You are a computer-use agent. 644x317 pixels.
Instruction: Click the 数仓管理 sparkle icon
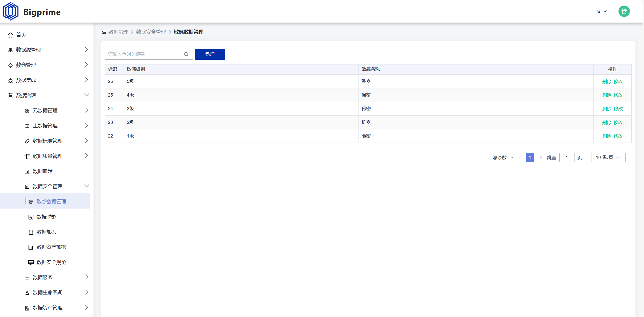click(x=10, y=65)
